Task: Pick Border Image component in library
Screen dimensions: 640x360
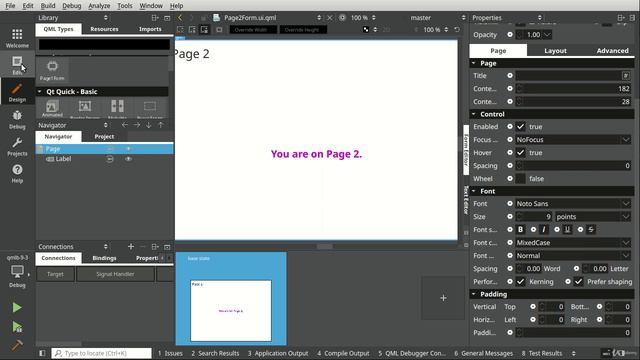Action: click(85, 109)
